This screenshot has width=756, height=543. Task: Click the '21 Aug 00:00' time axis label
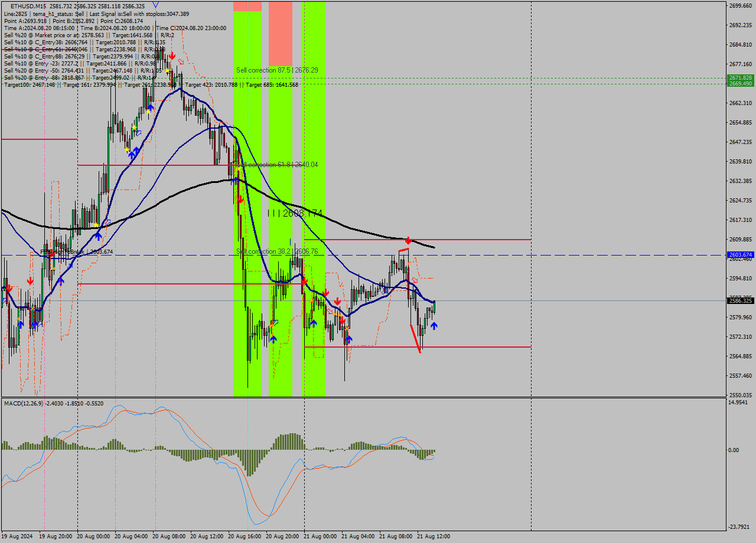321,537
